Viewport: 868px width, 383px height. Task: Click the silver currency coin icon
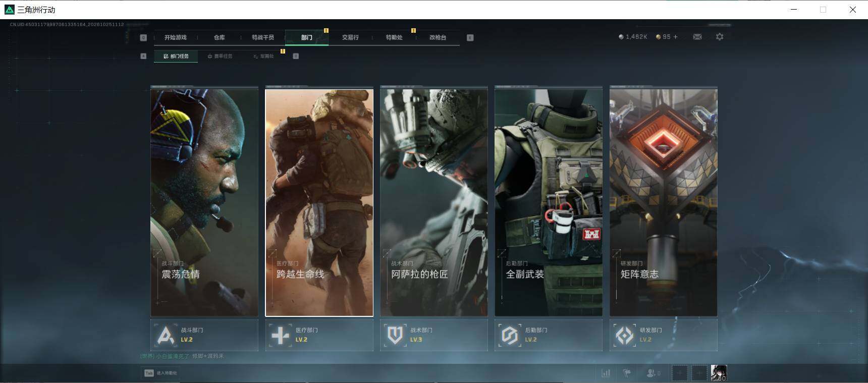621,37
